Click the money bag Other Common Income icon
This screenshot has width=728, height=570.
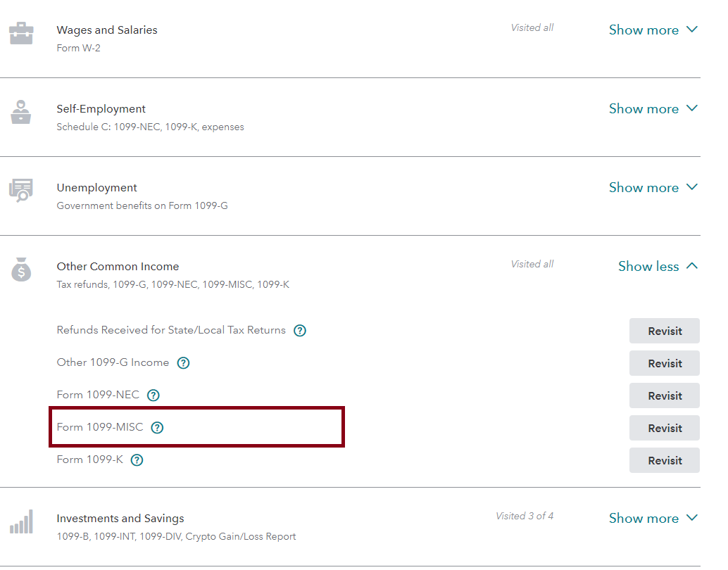click(x=21, y=270)
